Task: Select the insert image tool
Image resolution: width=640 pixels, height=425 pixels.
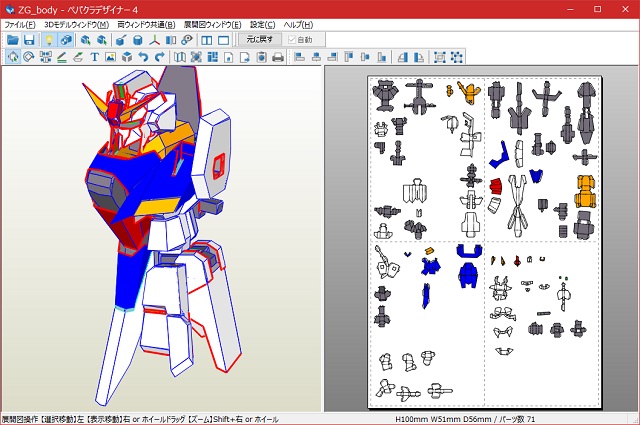Action: (x=111, y=57)
